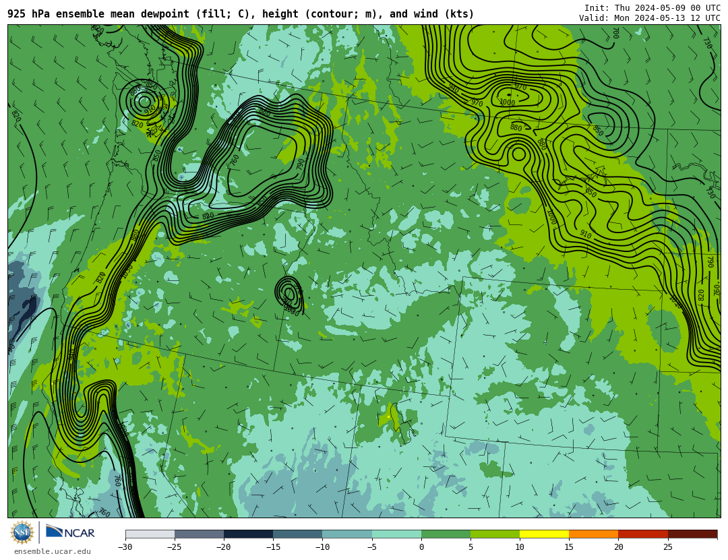Click the darkest brown swatch above 25
Image resolution: width=728 pixels, height=560 pixels.
click(x=692, y=534)
